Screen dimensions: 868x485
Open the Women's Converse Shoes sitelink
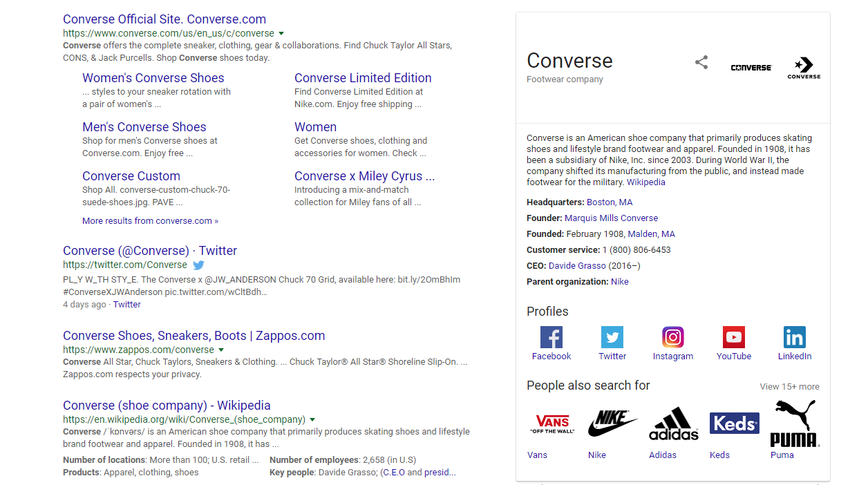153,78
